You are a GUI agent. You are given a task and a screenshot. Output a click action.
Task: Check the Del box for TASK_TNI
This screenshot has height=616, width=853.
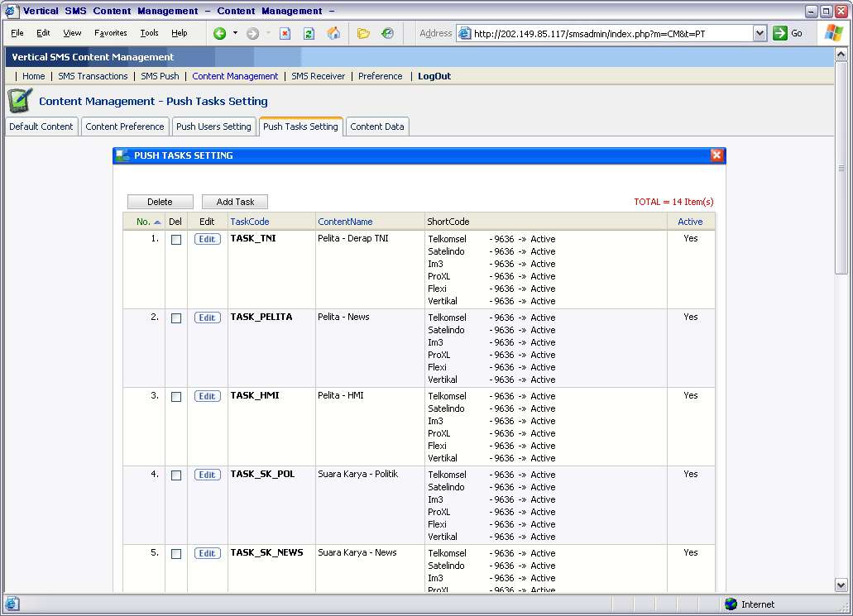pos(176,240)
